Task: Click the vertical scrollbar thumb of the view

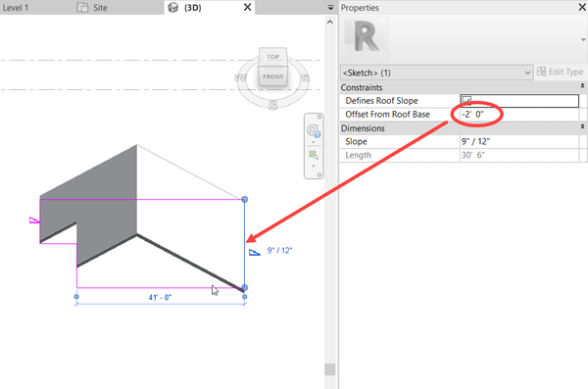Action: click(330, 369)
